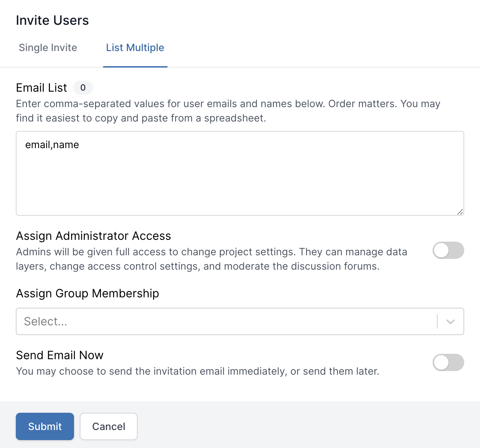Open the Assign Group Membership select box
Screen dimensions: 480x448
click(226, 321)
